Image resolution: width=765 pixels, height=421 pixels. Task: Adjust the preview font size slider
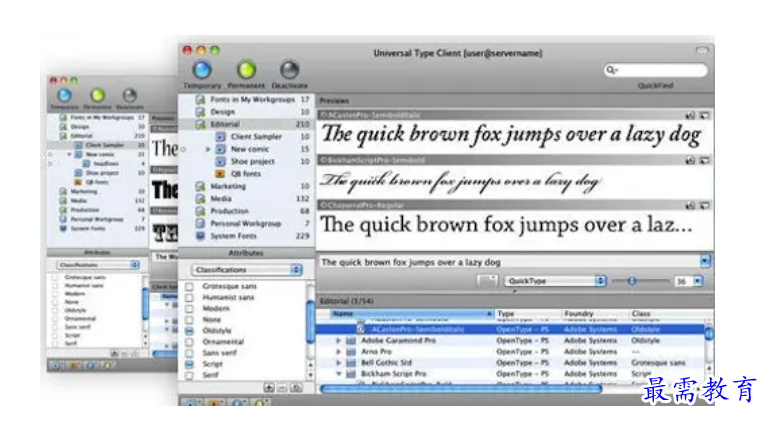pos(632,281)
